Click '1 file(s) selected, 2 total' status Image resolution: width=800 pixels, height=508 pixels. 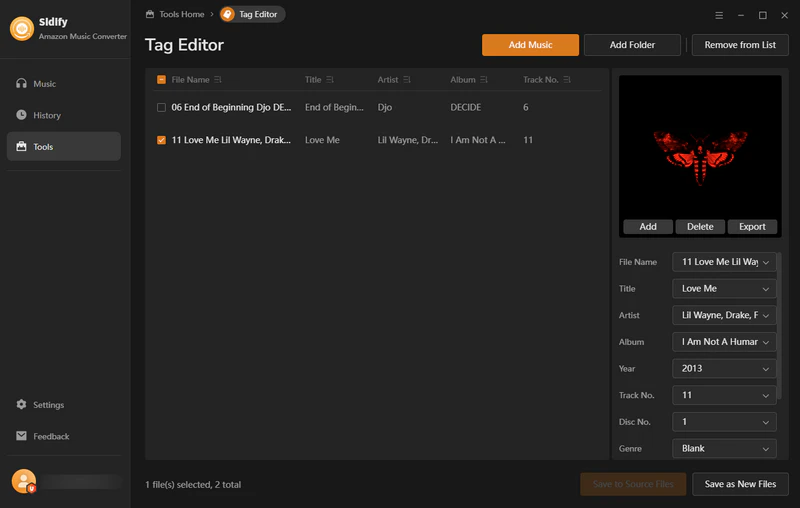193,485
